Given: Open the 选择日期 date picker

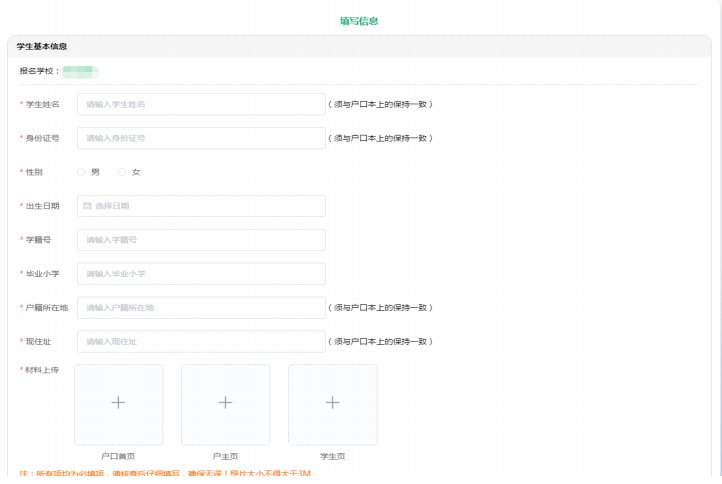Looking at the screenshot, I should tap(201, 206).
